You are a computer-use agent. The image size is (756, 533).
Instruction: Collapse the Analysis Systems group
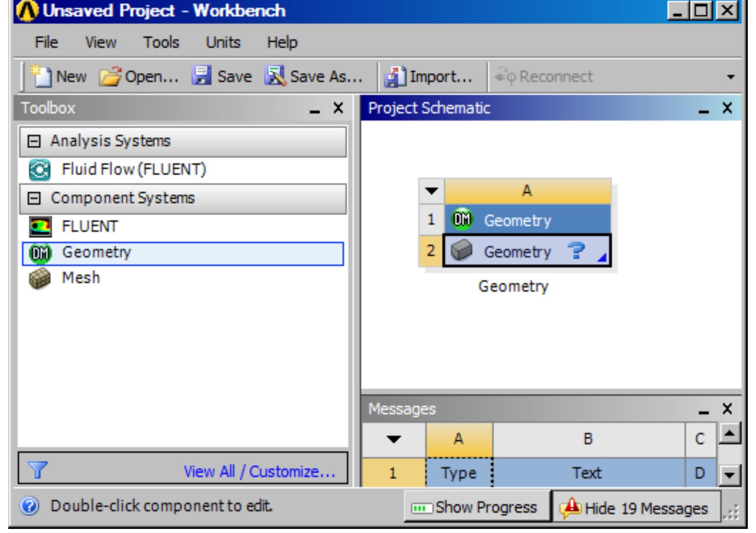[x=34, y=141]
